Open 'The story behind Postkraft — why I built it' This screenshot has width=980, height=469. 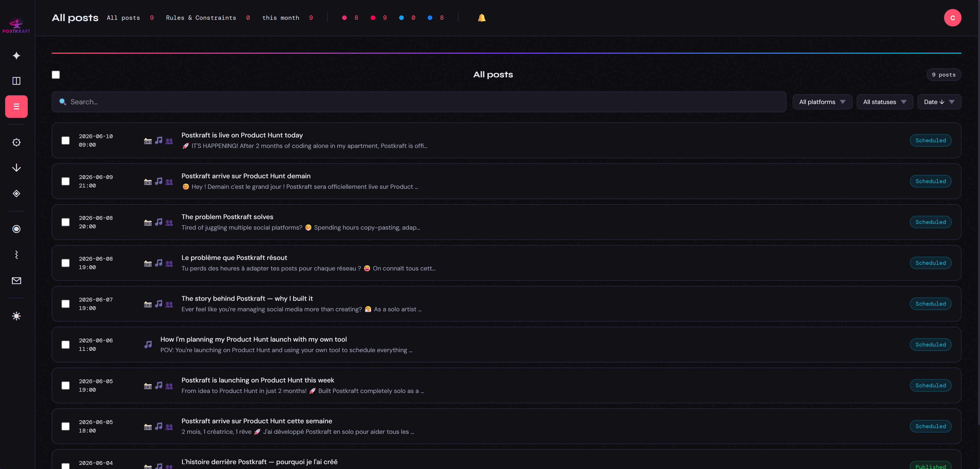point(247,299)
